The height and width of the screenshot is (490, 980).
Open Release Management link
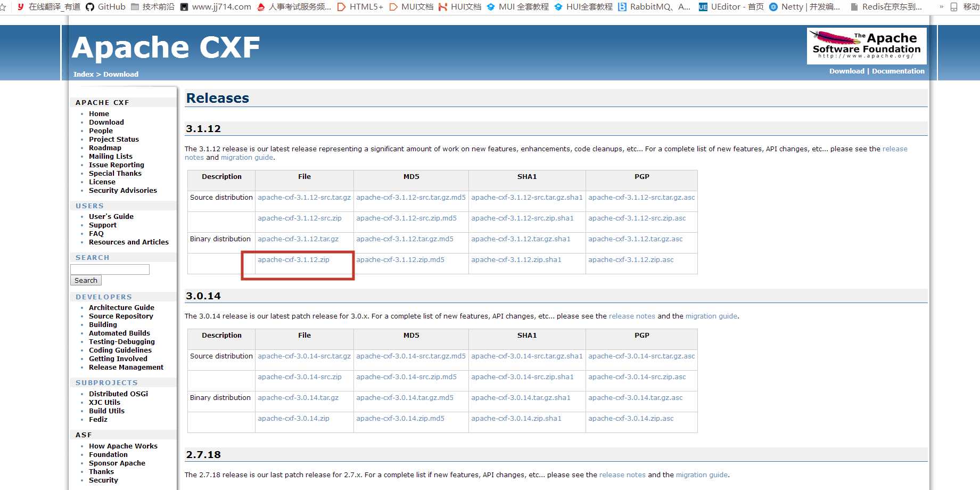(x=126, y=367)
